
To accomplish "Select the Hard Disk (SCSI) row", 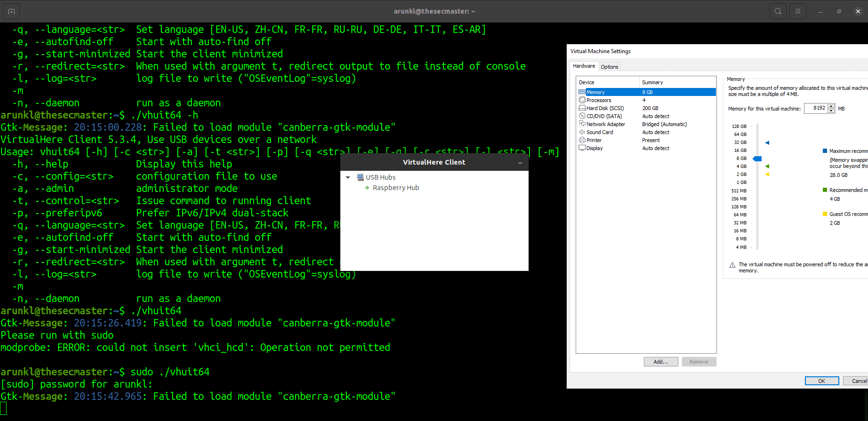I will (646, 108).
